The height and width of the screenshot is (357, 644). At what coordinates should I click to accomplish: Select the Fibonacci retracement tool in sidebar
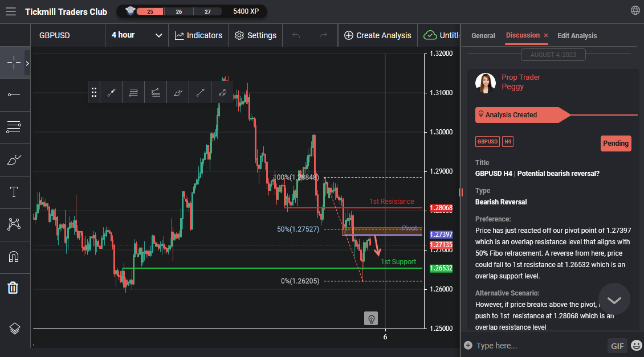14,127
